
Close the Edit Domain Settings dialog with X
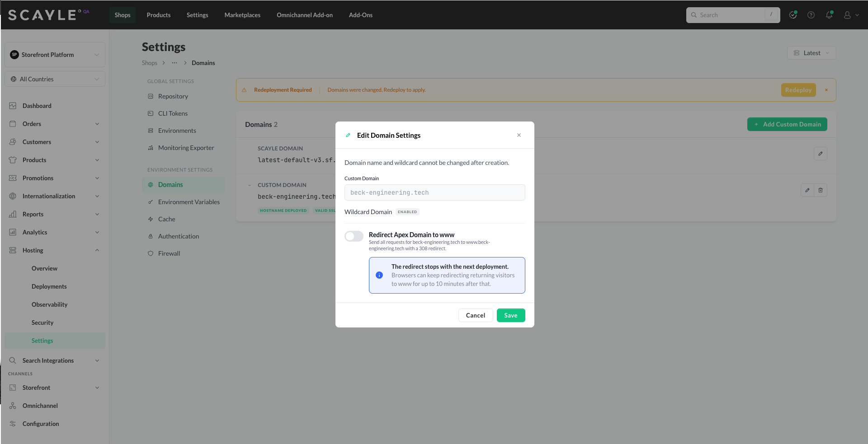pyautogui.click(x=519, y=135)
